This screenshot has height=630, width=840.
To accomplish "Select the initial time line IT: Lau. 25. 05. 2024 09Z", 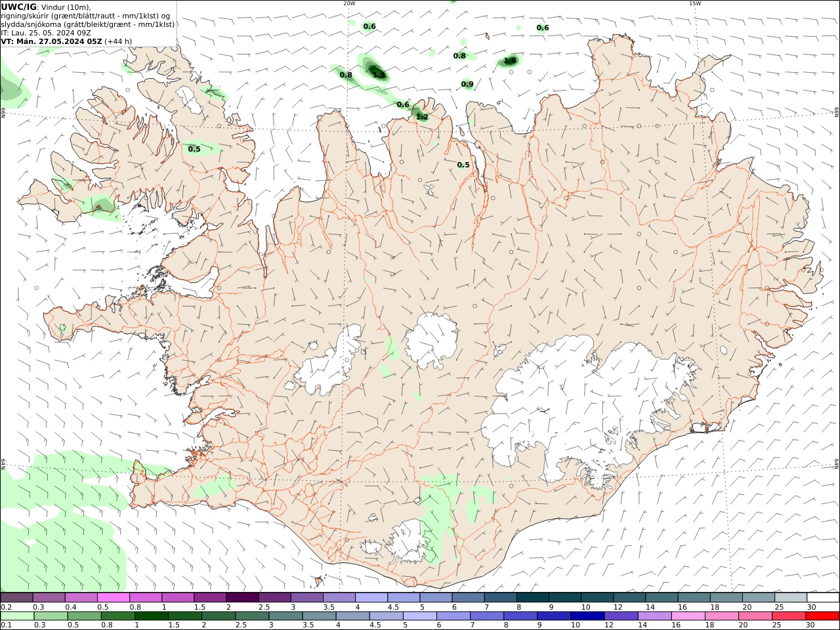I will (46, 33).
